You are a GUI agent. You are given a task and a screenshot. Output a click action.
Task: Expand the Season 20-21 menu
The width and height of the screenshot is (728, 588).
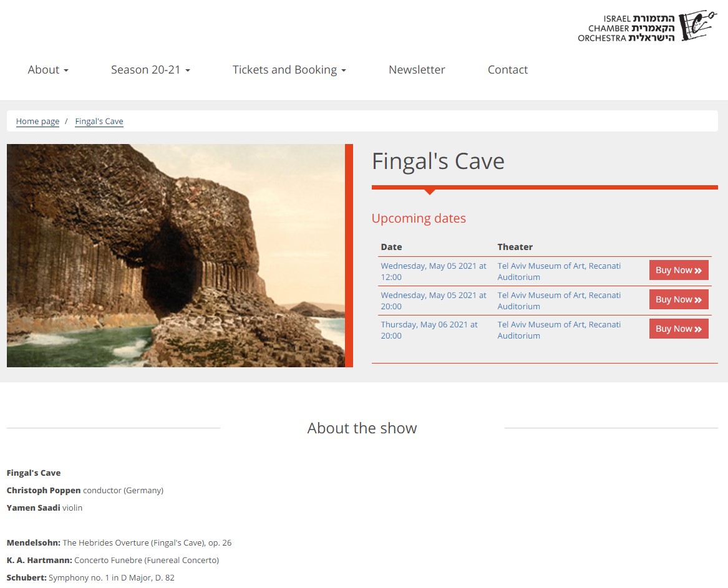(x=150, y=70)
